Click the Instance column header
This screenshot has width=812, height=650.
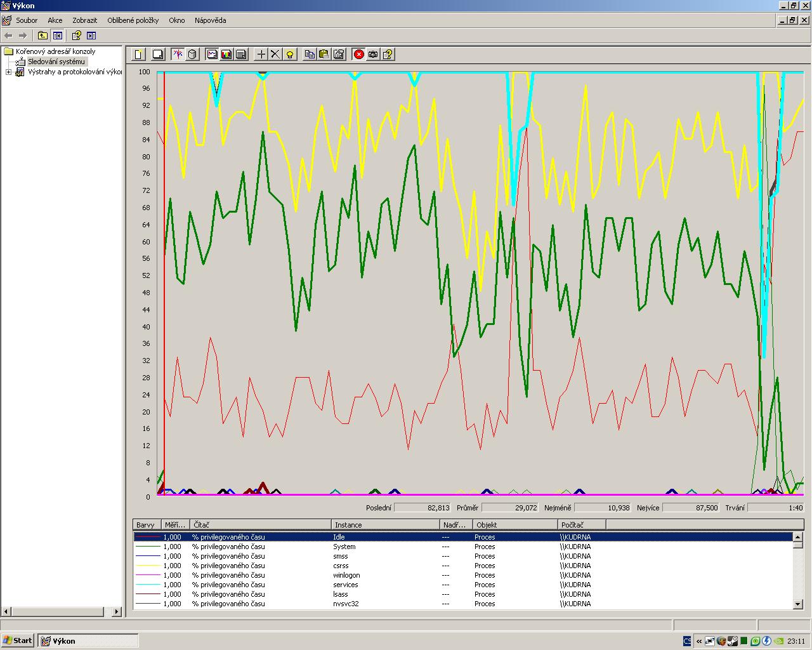tap(386, 525)
